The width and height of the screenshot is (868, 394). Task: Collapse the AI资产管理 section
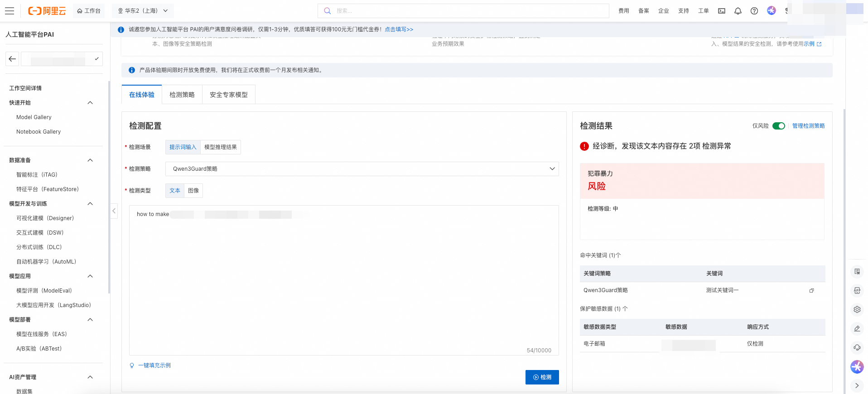point(90,377)
